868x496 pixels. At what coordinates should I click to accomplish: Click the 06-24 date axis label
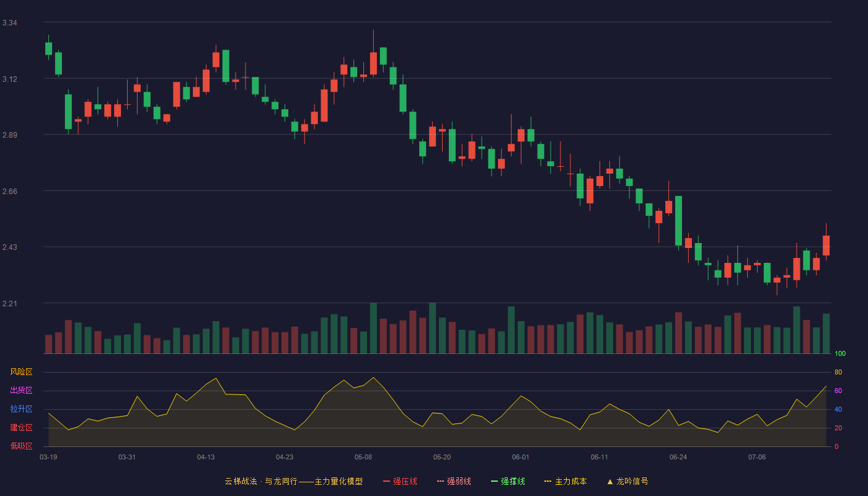tap(678, 457)
